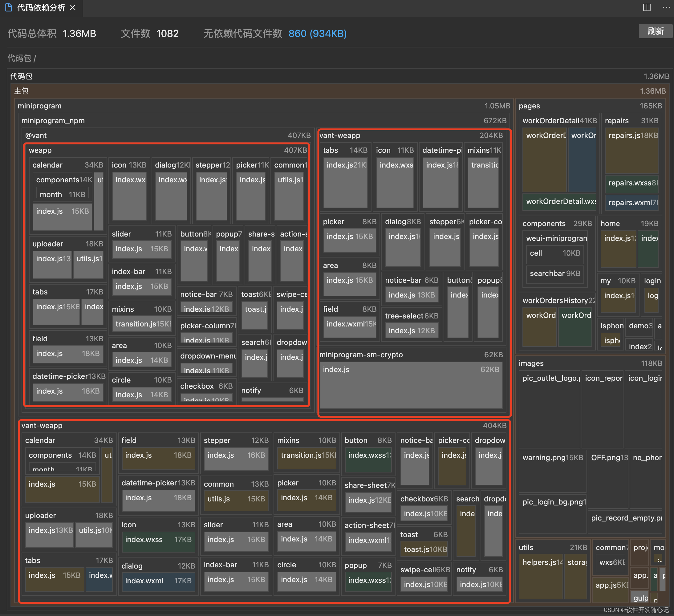Click the repairs.wxml block
Viewport: 674px width, 616px height.
tap(632, 203)
